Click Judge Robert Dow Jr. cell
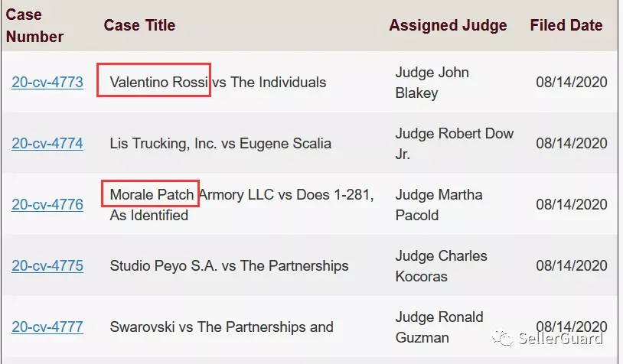The image size is (623, 364). (x=455, y=144)
